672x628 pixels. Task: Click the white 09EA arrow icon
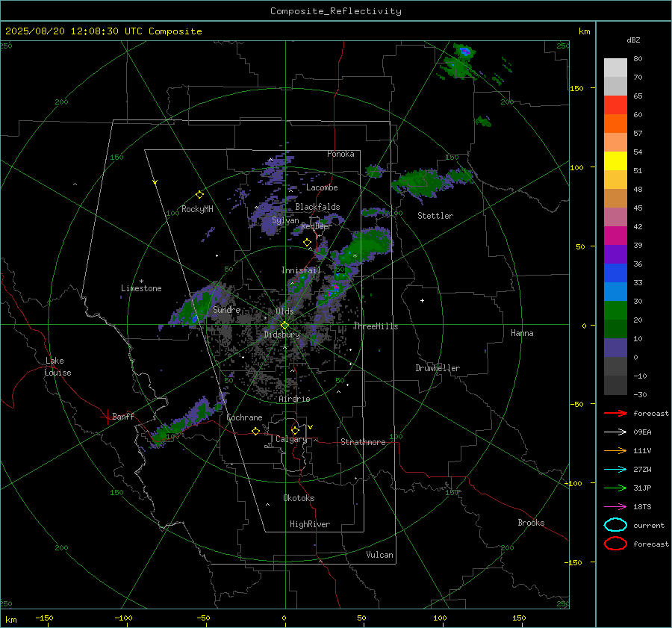coord(615,432)
